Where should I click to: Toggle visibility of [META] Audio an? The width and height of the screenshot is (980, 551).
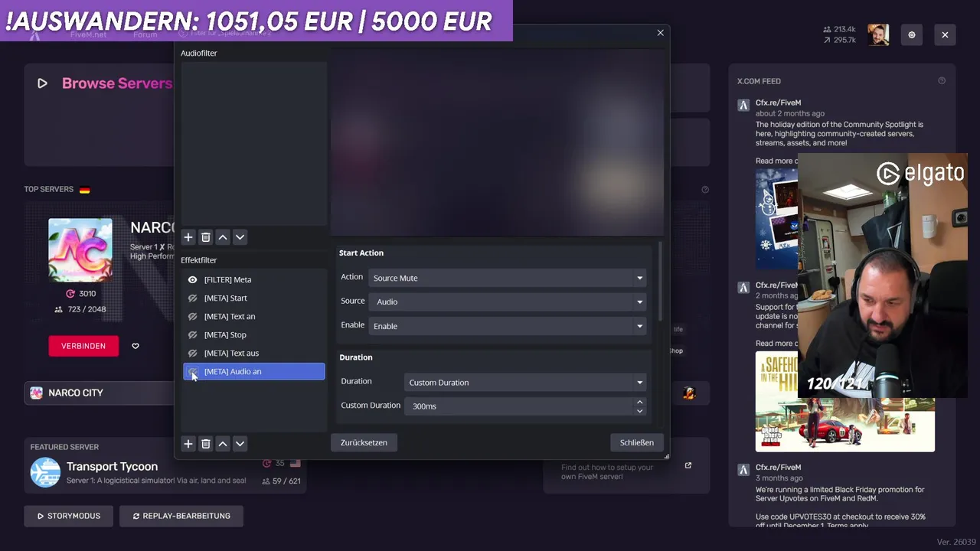pyautogui.click(x=192, y=372)
